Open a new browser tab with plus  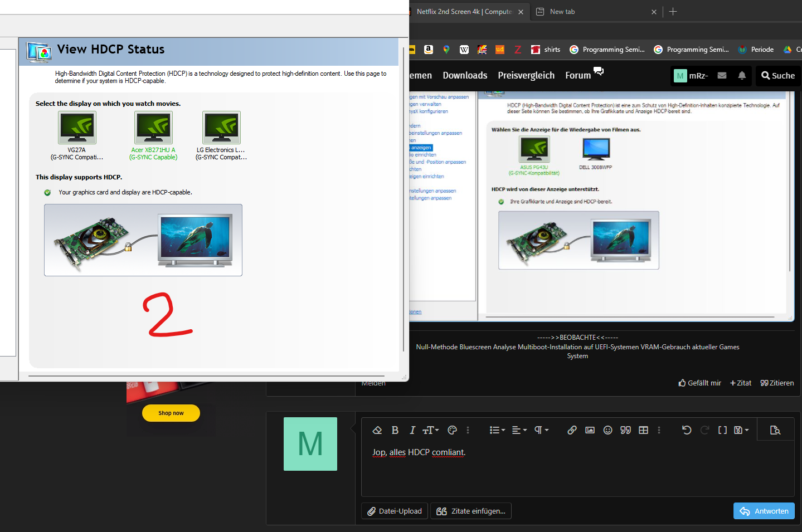[x=673, y=12]
